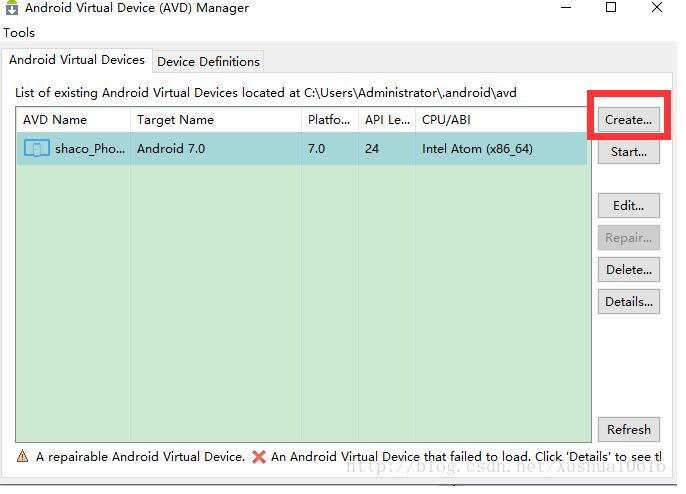This screenshot has width=686, height=494.
Task: Switch to the Device Definitions tab
Action: tap(208, 62)
